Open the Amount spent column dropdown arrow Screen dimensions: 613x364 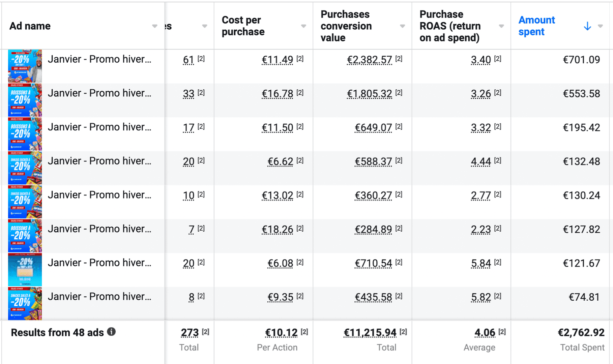click(600, 26)
